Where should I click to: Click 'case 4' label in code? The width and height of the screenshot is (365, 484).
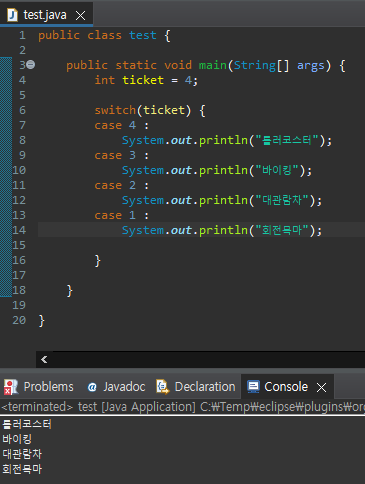pyautogui.click(x=115, y=125)
